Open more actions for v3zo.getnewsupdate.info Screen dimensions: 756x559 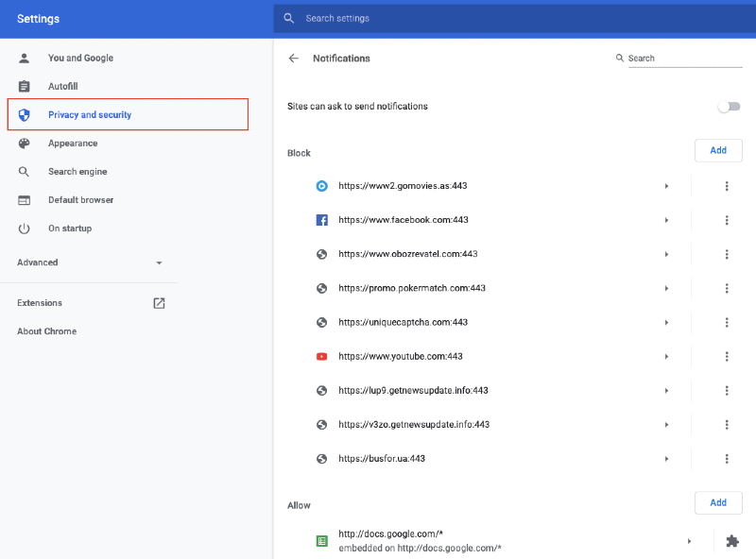click(x=727, y=425)
